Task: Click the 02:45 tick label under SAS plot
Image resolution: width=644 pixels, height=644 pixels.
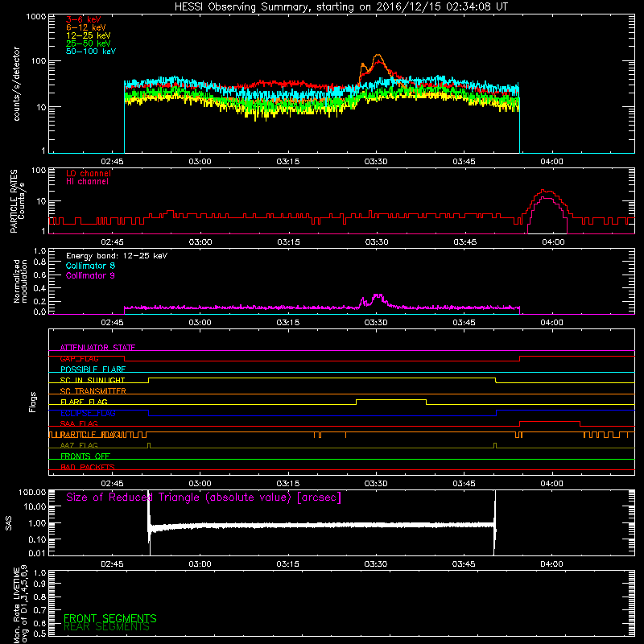Action: coord(112,564)
